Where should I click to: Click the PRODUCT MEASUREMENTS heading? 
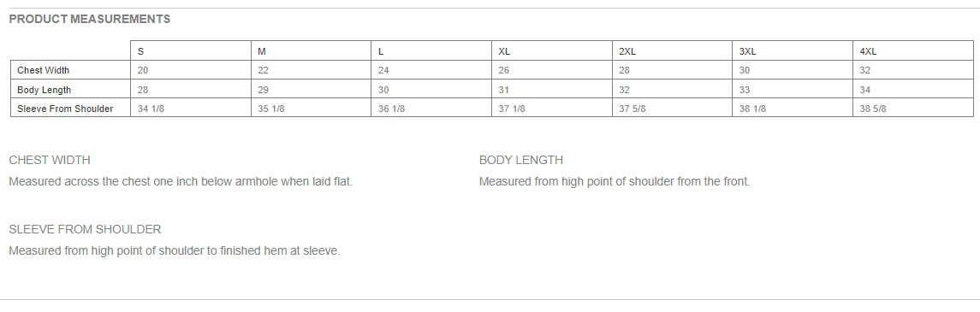pos(89,20)
